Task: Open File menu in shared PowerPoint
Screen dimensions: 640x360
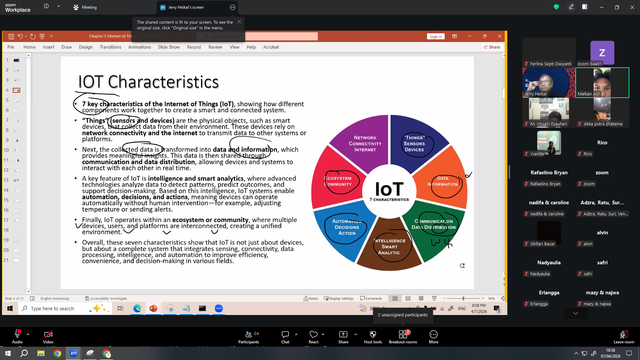Action: [11, 47]
